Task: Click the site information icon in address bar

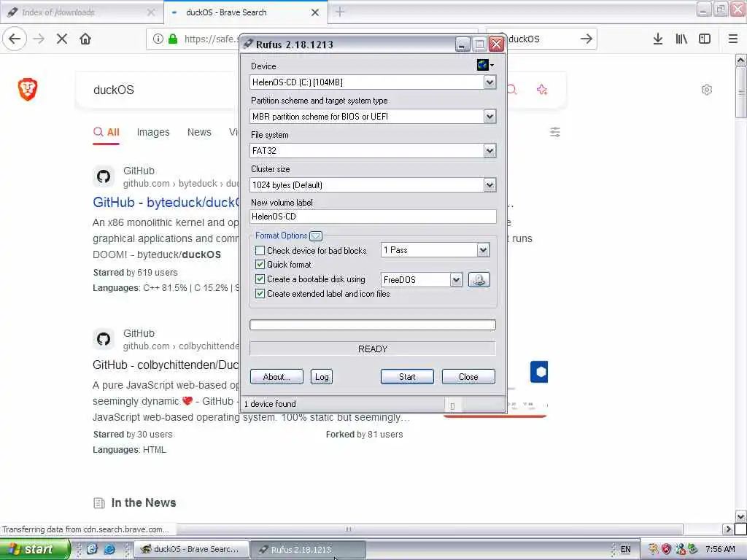Action: pos(158,39)
